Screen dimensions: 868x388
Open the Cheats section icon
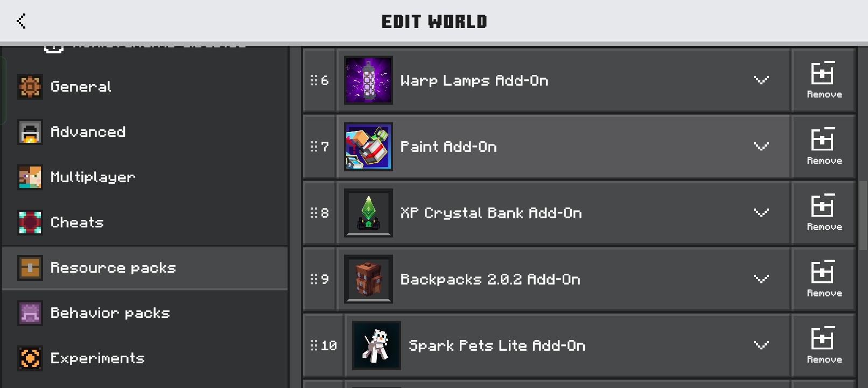pyautogui.click(x=30, y=223)
